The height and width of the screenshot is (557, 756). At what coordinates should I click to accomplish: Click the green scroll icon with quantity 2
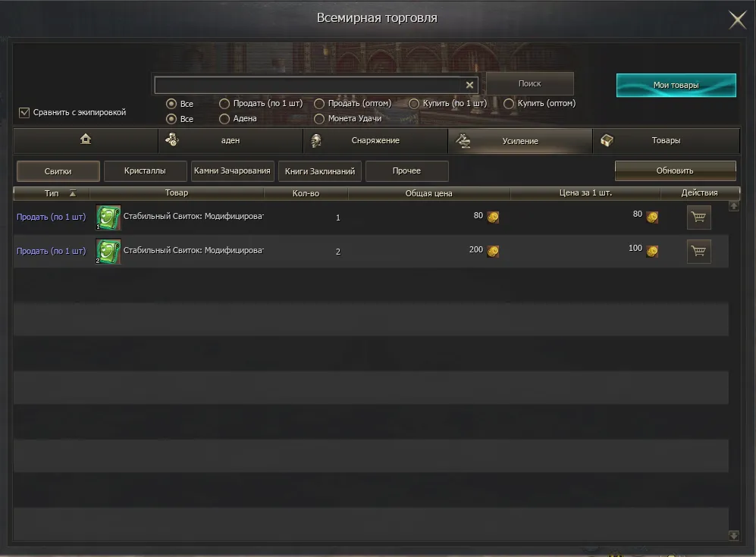pos(108,251)
